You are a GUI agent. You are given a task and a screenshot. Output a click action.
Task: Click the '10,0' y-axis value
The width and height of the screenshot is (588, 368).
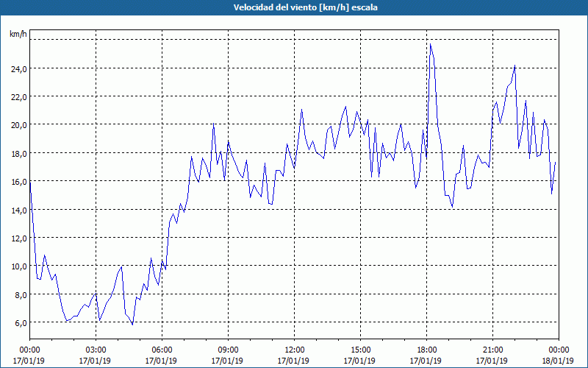click(19, 266)
